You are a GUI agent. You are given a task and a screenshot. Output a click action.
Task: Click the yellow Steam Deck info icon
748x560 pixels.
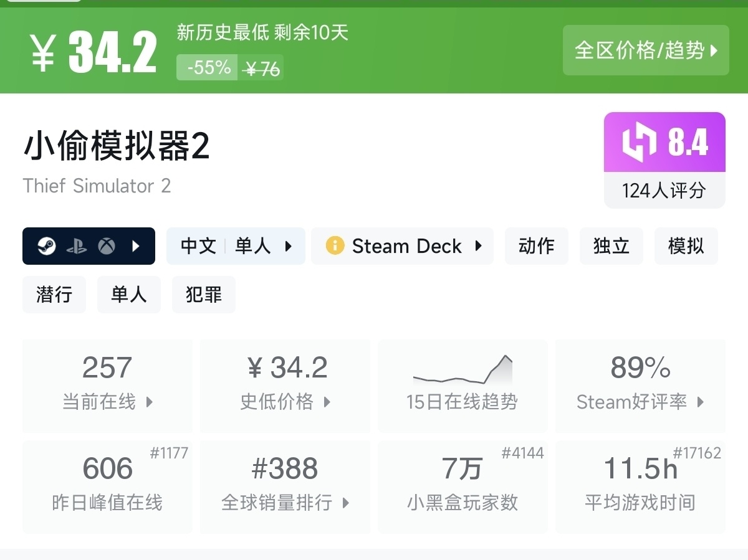click(x=335, y=246)
